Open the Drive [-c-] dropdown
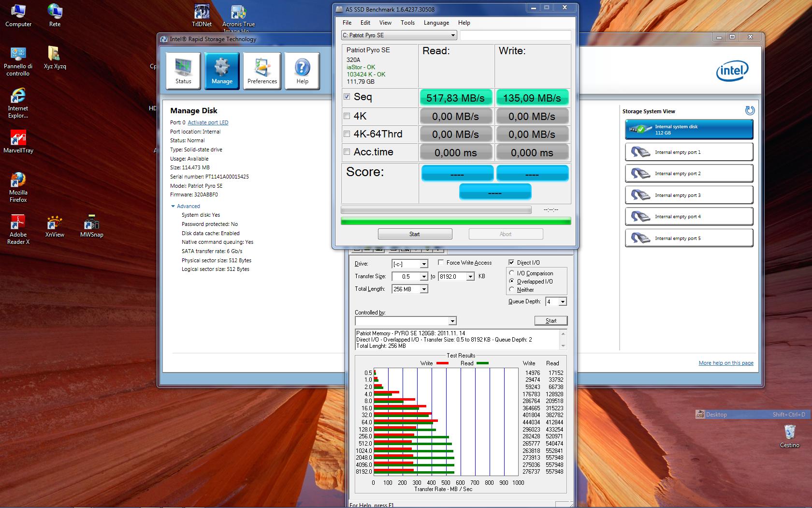Screen dimensions: 812x508 click(410, 264)
